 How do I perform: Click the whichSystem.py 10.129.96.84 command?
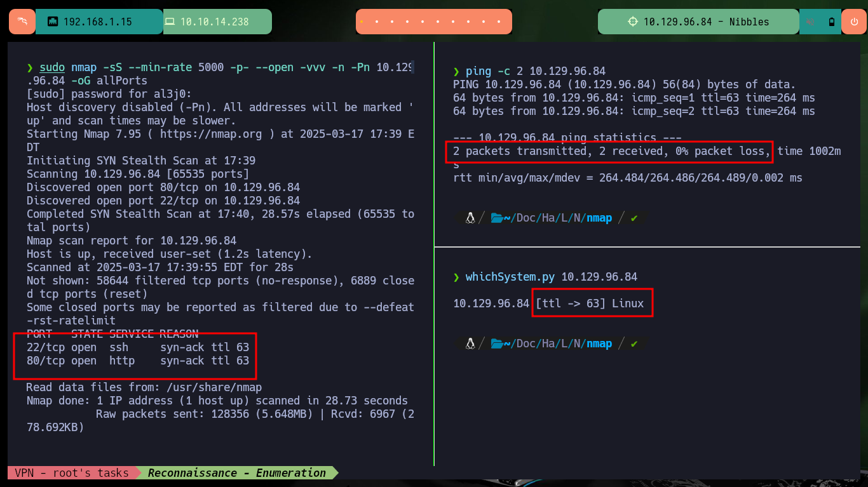pyautogui.click(x=552, y=277)
